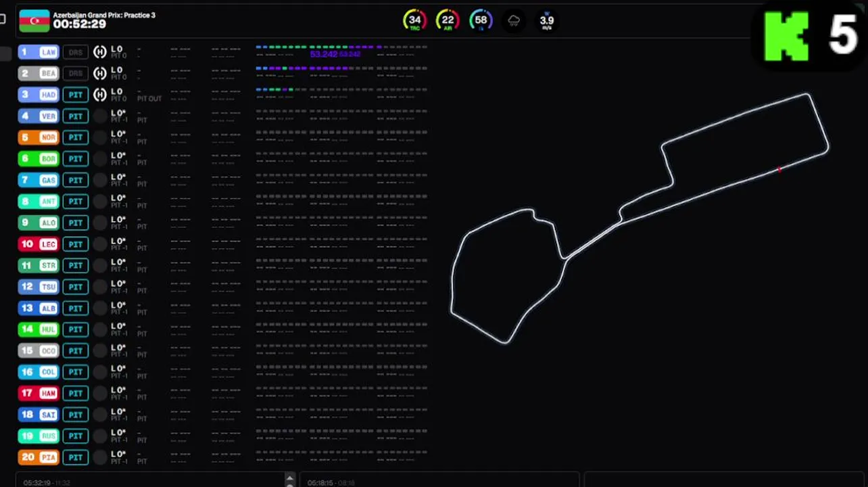Open the track temperature gauge showing 34
Image resolution: width=868 pixels, height=487 pixels.
[x=414, y=20]
